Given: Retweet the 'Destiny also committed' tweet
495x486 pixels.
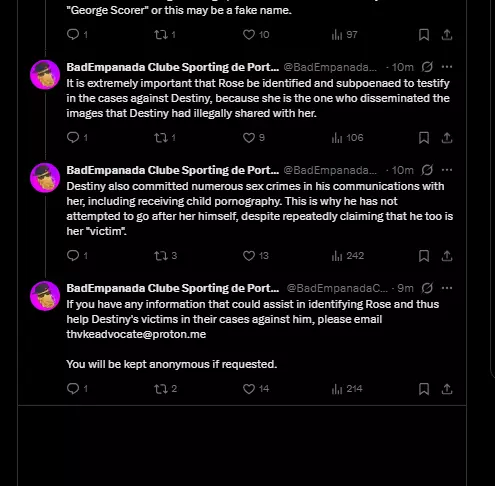Looking at the screenshot, I should click(x=165, y=256).
